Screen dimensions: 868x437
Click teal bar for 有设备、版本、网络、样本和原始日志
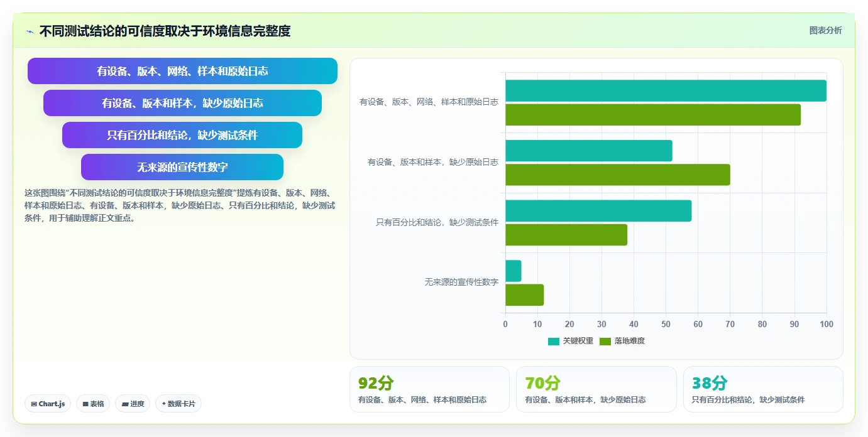pos(666,90)
